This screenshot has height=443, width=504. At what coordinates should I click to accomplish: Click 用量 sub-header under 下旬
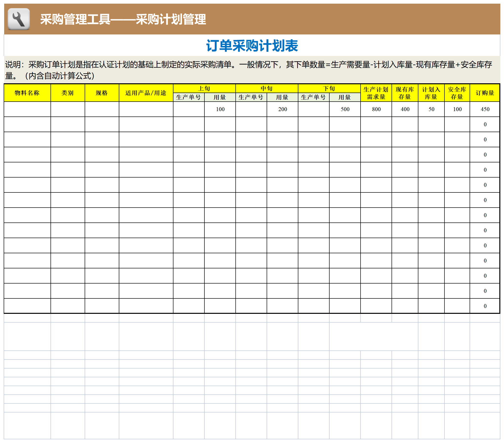coord(345,97)
